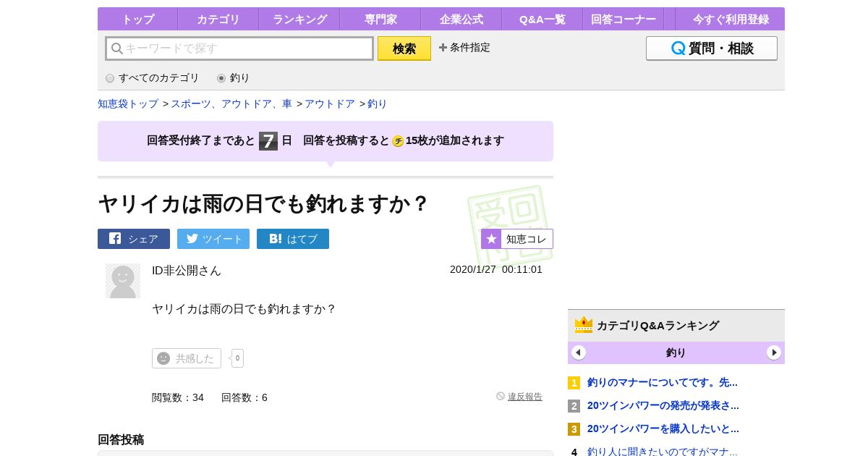Click the crown icon of カテゴリQ&Aランキング
868x456 pixels.
click(x=584, y=325)
